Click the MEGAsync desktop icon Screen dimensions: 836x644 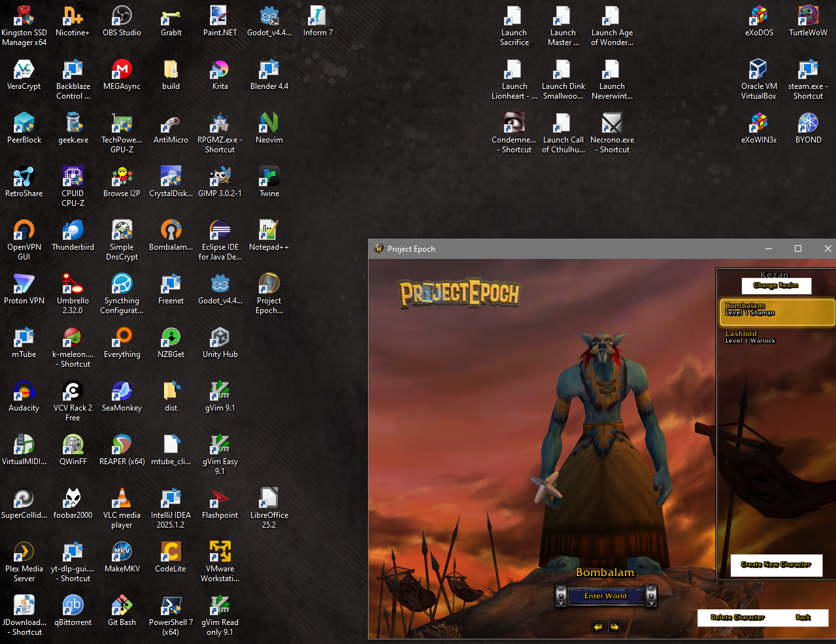[x=122, y=75]
